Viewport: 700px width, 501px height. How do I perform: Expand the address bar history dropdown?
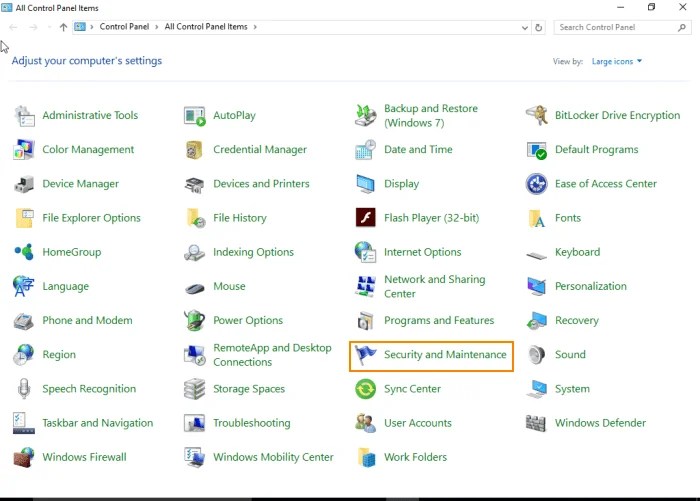(525, 28)
